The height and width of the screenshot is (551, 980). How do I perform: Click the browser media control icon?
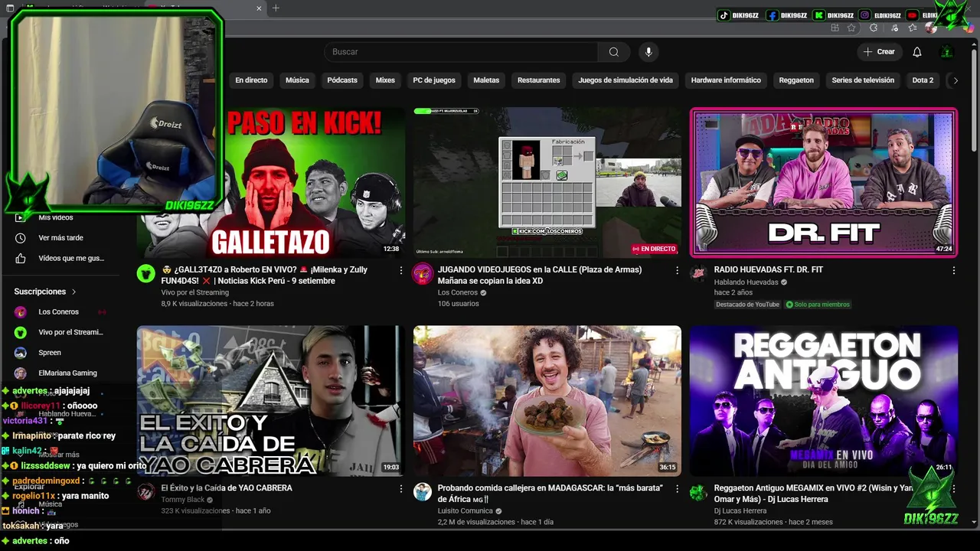pos(894,28)
